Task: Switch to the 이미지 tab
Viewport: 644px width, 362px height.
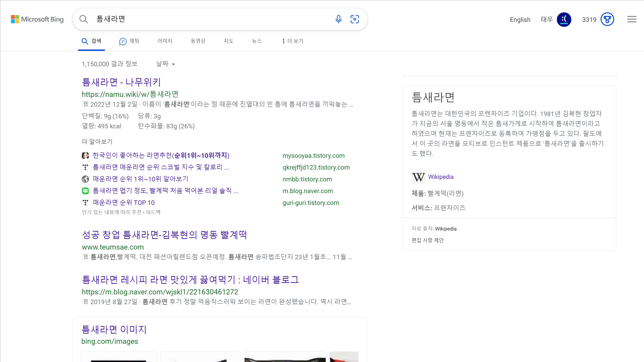Action: 165,41
